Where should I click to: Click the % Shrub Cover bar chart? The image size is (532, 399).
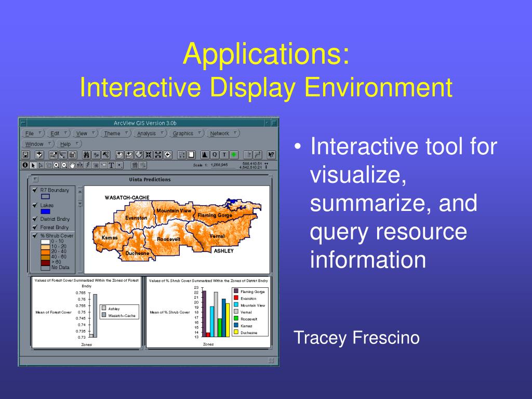coord(208,312)
